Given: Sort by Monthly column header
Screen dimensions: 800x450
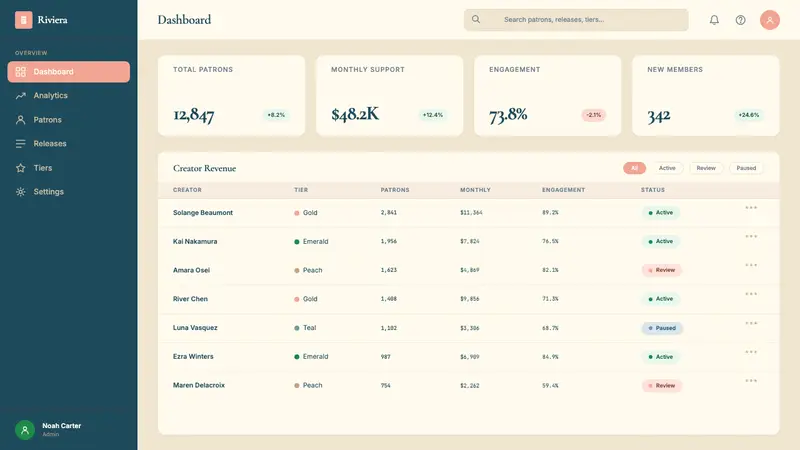Looking at the screenshot, I should coord(475,190).
